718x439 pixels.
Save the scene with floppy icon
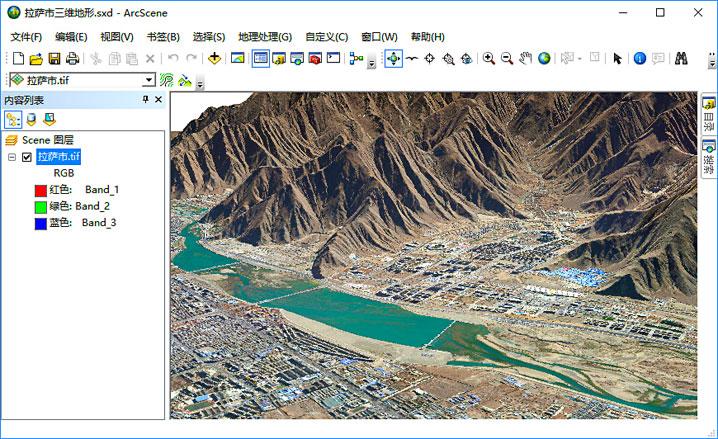click(x=54, y=59)
